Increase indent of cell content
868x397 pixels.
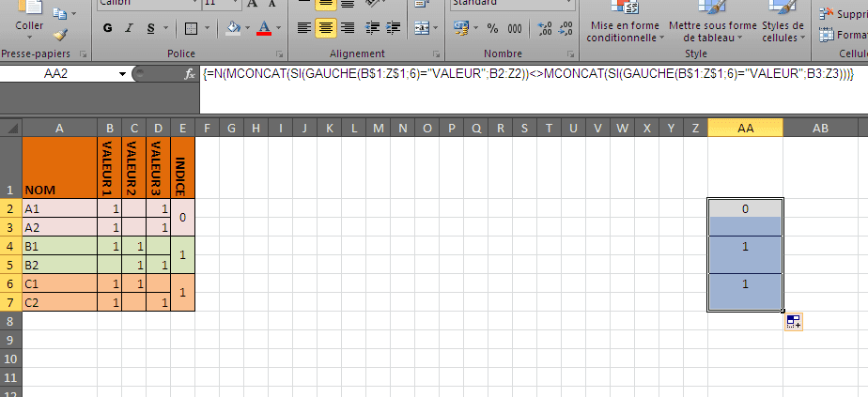[393, 27]
